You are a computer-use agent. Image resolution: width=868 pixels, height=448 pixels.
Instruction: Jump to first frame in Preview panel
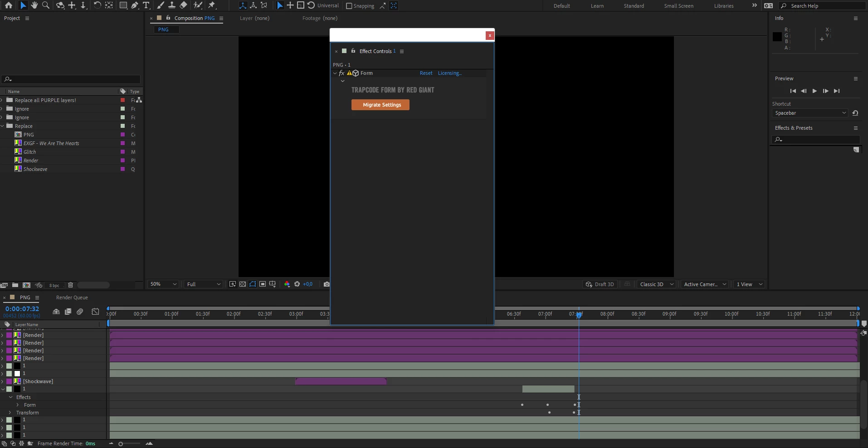793,91
